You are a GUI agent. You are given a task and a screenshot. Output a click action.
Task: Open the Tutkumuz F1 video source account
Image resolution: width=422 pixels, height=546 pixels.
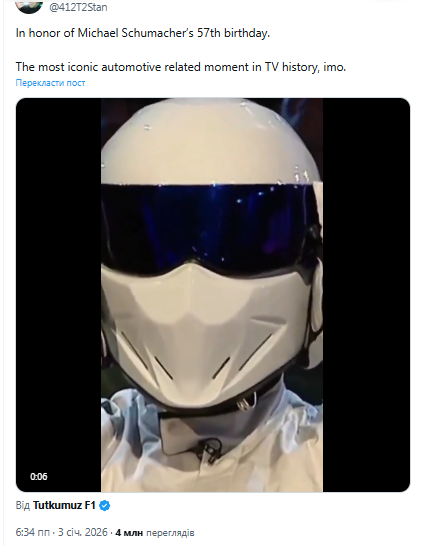64,505
